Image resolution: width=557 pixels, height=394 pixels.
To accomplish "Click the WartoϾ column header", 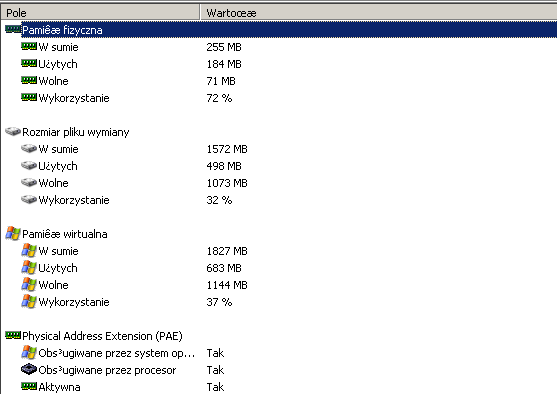I will [x=379, y=13].
